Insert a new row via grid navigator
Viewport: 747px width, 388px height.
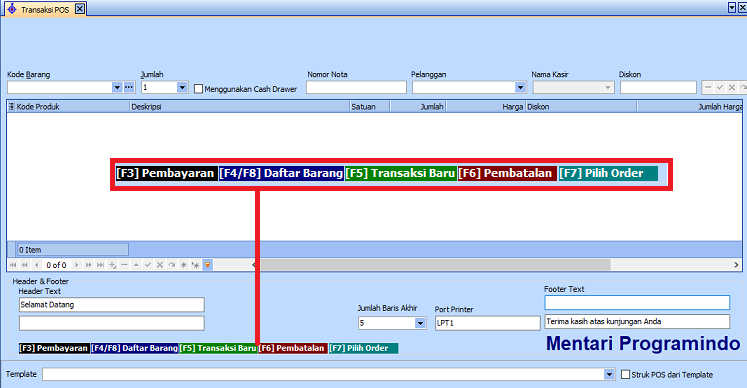pos(112,265)
